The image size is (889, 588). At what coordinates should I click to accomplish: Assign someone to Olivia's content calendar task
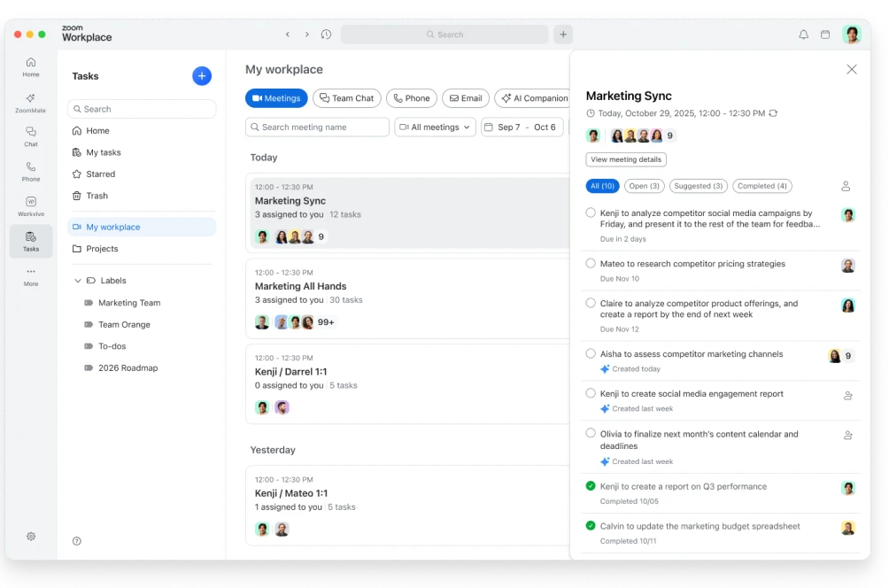(847, 436)
